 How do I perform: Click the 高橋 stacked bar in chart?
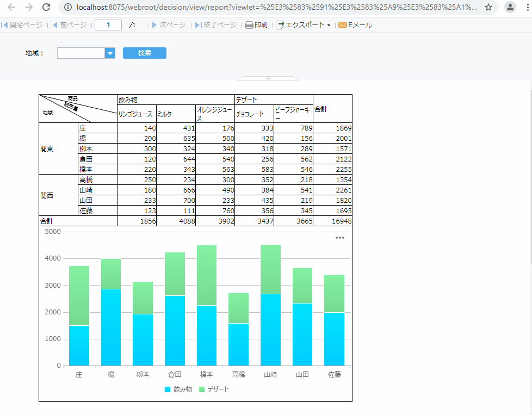click(238, 329)
